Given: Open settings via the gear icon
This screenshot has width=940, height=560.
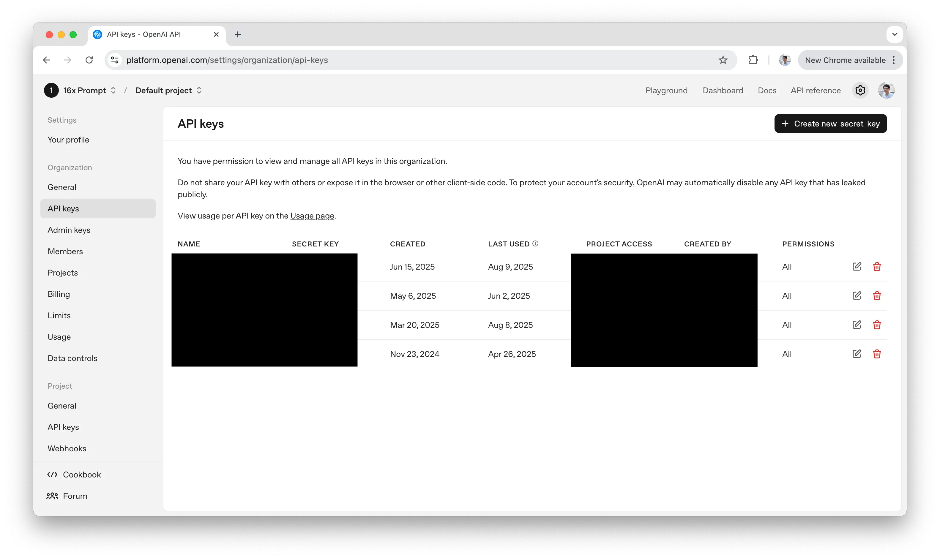Looking at the screenshot, I should (x=860, y=91).
